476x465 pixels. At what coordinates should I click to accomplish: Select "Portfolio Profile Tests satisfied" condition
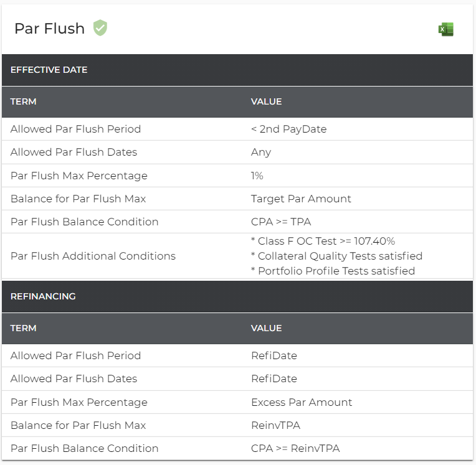point(333,271)
